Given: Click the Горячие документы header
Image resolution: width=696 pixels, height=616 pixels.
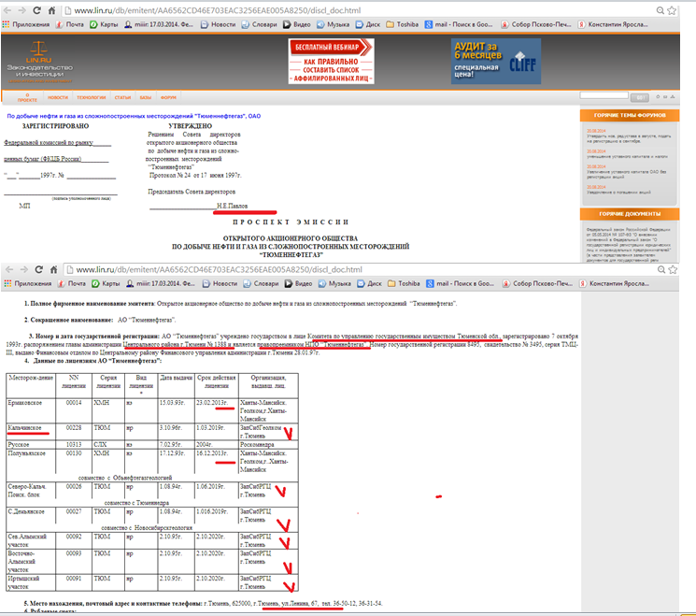Looking at the screenshot, I should (630, 214).
